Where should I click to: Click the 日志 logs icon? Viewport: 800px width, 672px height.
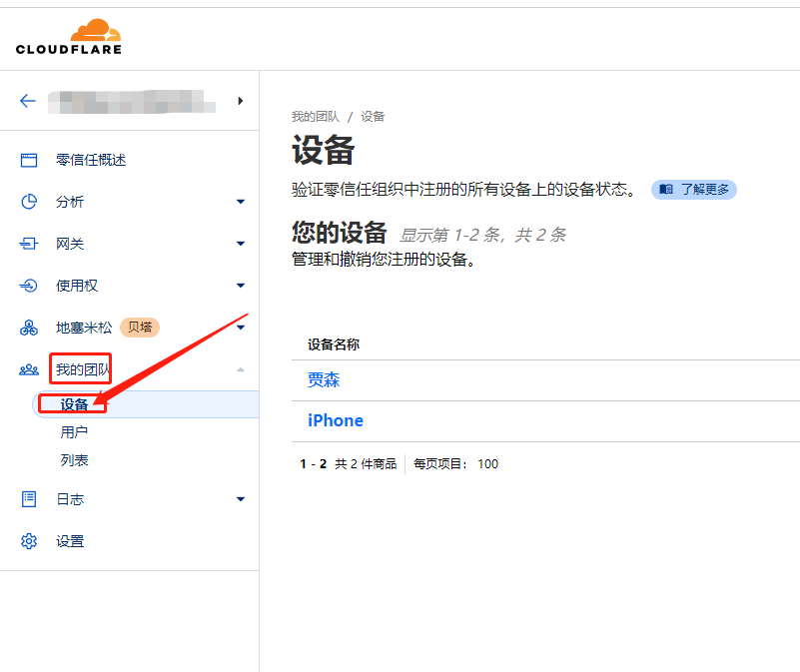(29, 499)
